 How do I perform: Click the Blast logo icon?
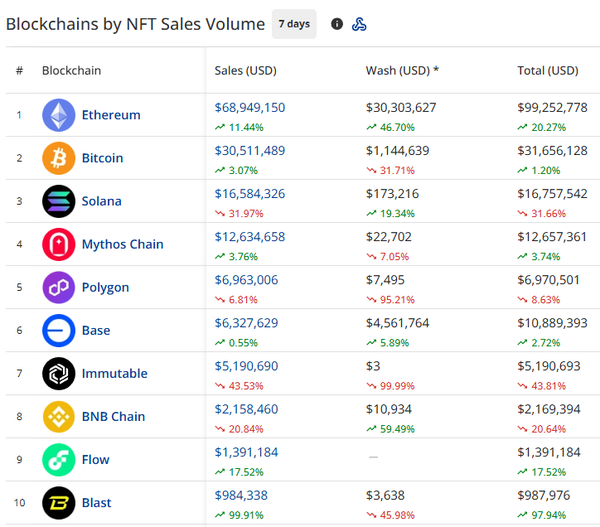point(58,502)
